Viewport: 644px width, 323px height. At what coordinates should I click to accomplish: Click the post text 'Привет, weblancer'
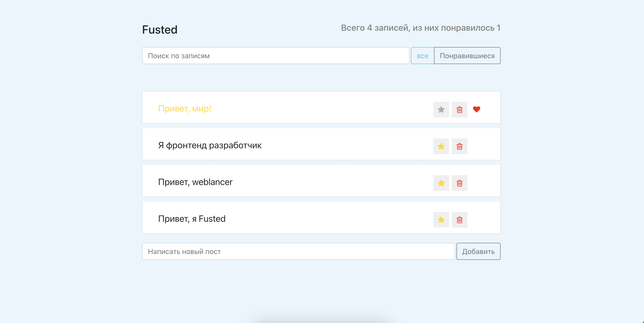[195, 182]
